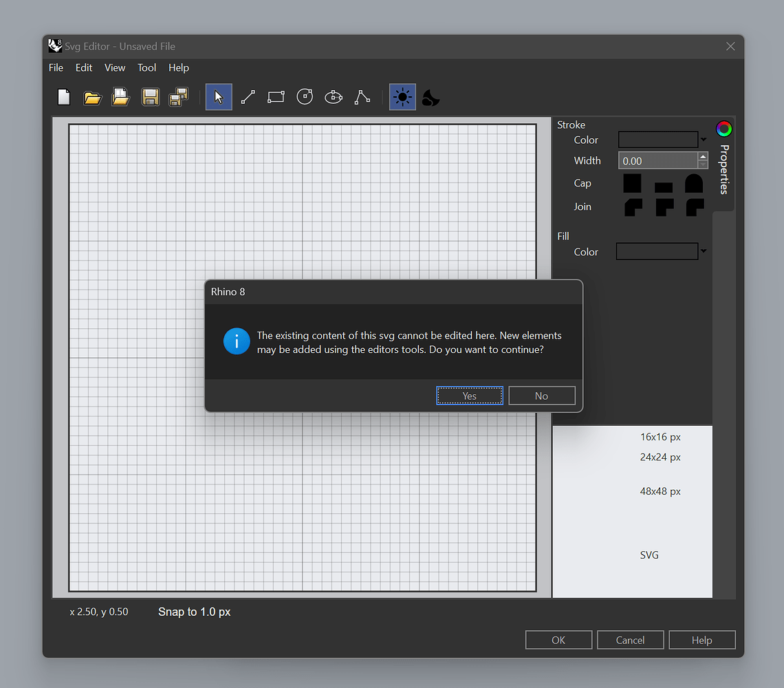Screen dimensions: 784x688
Task: Select the Line drawing tool
Action: (248, 97)
